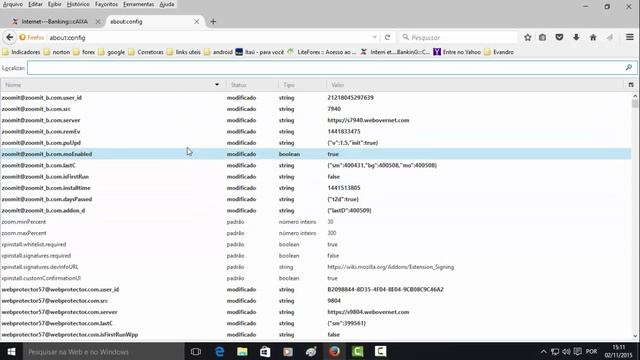Reload the about:config page
640x360 pixels.
(x=387, y=37)
